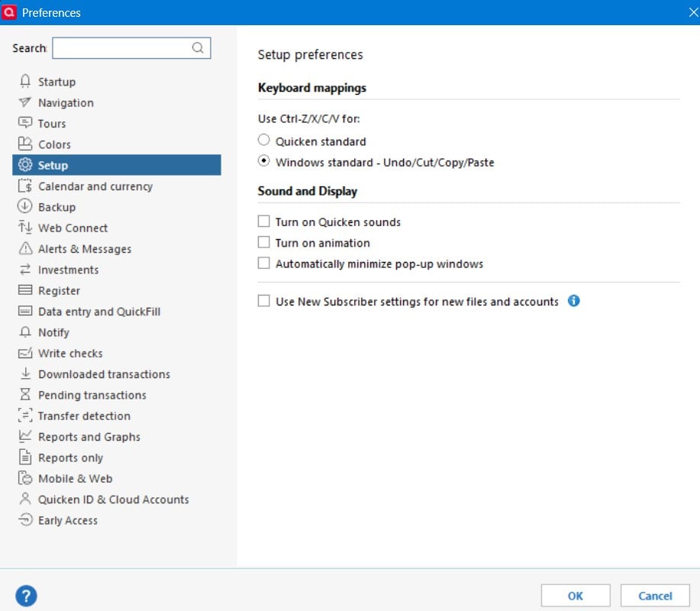Click the Quicken ID person icon
This screenshot has width=700, height=611.
click(25, 499)
